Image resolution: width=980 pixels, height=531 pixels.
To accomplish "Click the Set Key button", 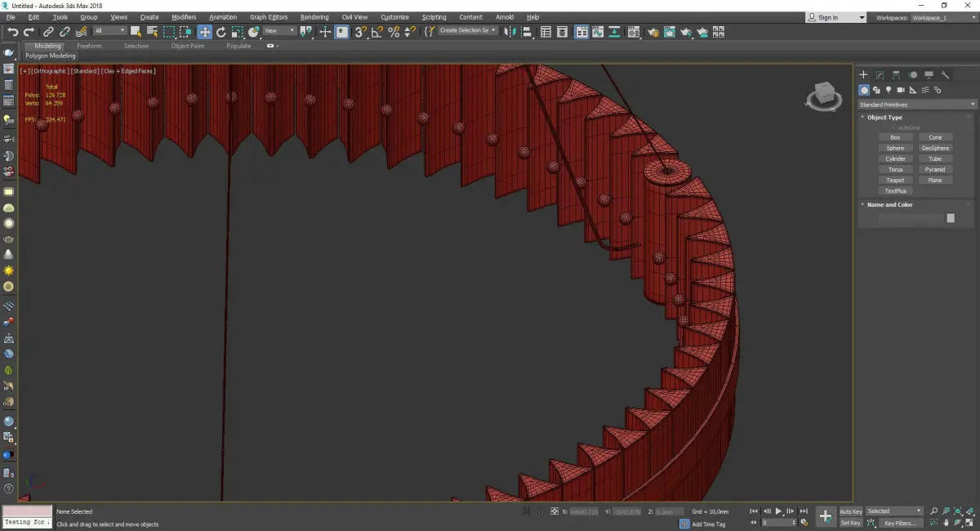I will (850, 523).
